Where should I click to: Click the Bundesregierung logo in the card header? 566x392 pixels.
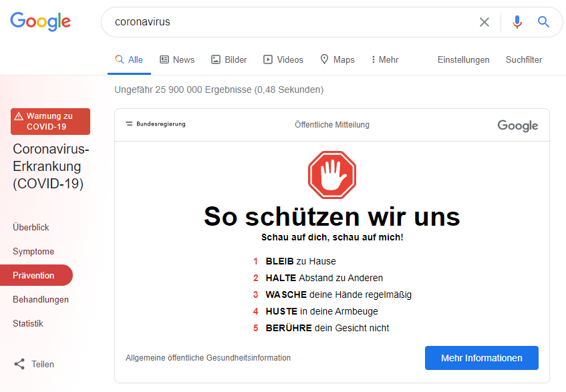(x=156, y=124)
